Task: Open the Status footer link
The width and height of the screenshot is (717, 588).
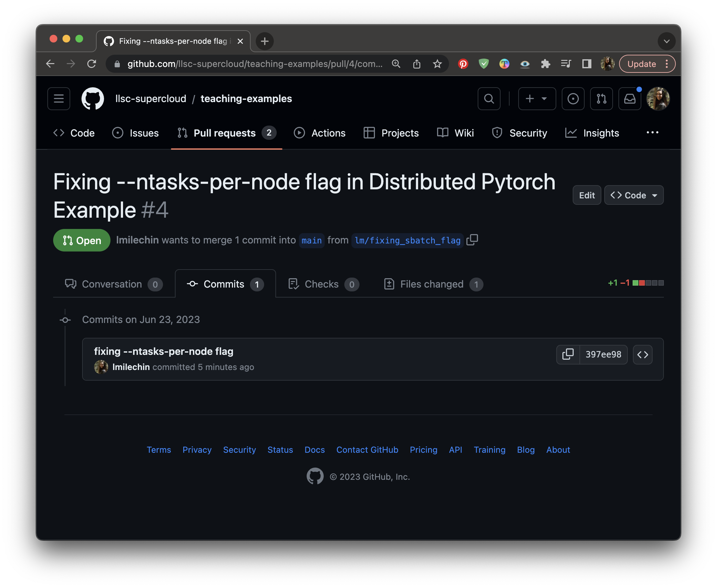Action: 280,450
